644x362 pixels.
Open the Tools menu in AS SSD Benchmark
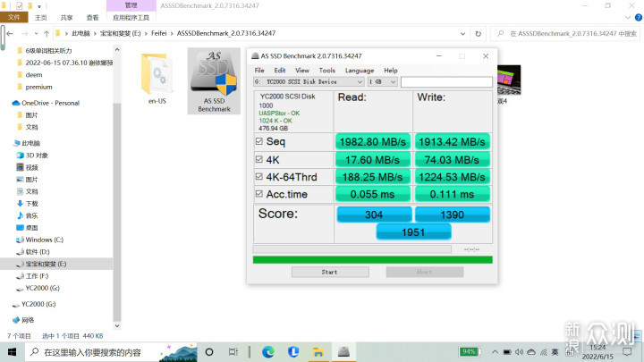pos(327,71)
